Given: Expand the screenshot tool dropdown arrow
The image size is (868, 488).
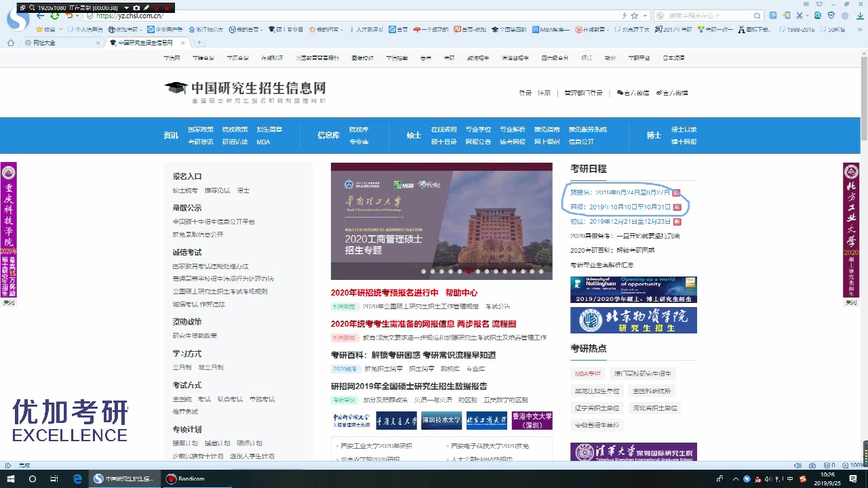Looking at the screenshot, I should [x=807, y=15].
